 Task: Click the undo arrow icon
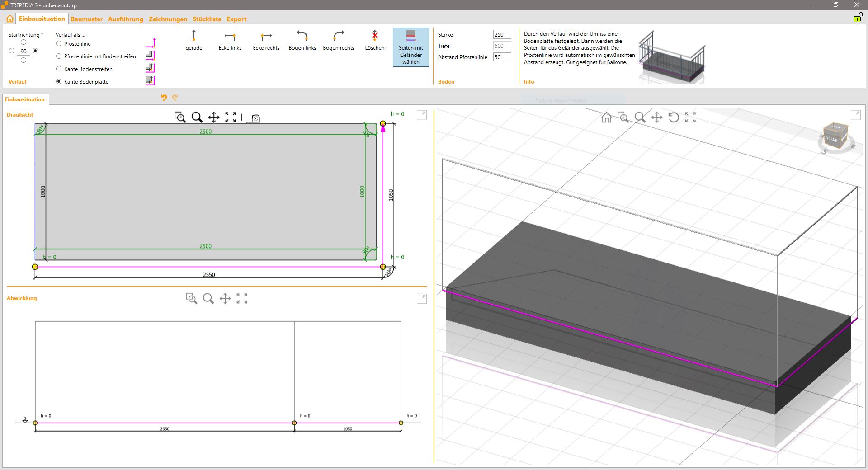(164, 98)
